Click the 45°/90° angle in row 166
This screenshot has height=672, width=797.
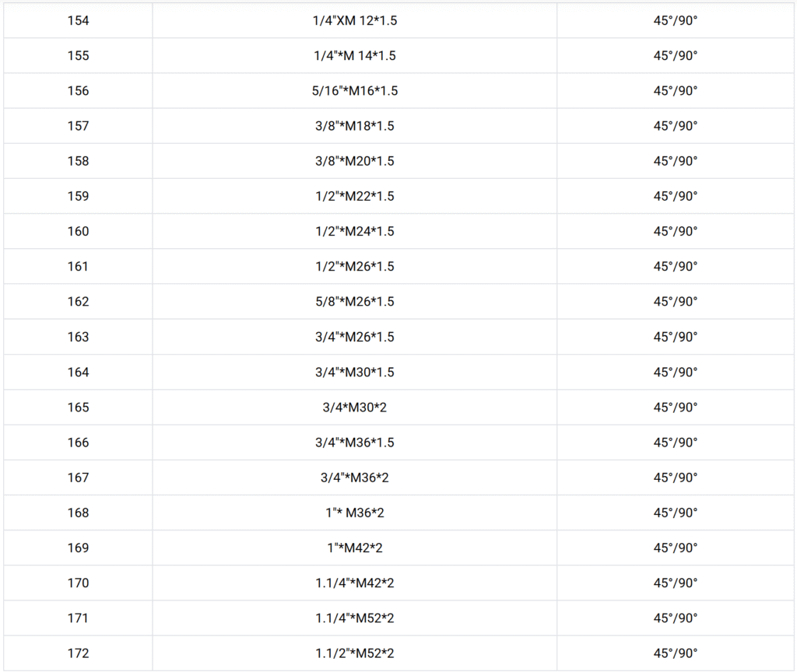coord(675,443)
